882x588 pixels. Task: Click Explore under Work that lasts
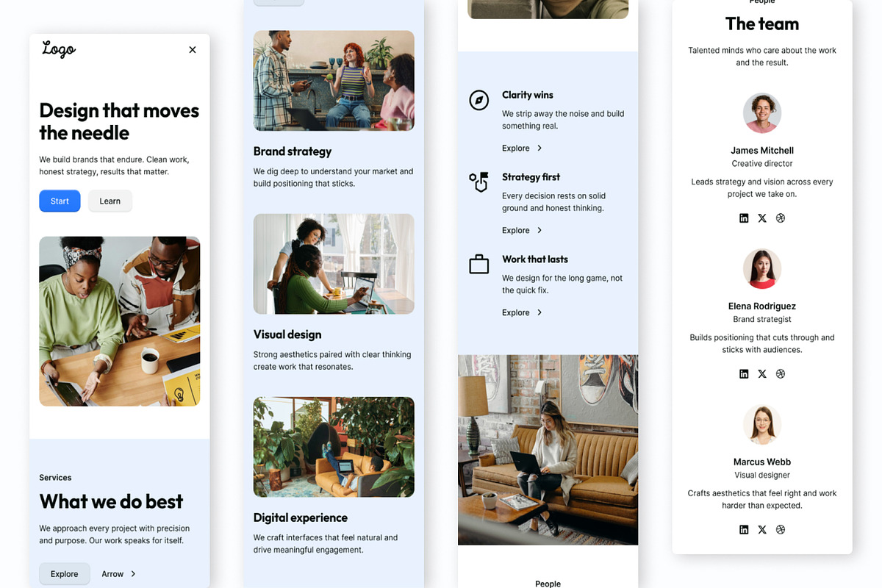pos(516,313)
